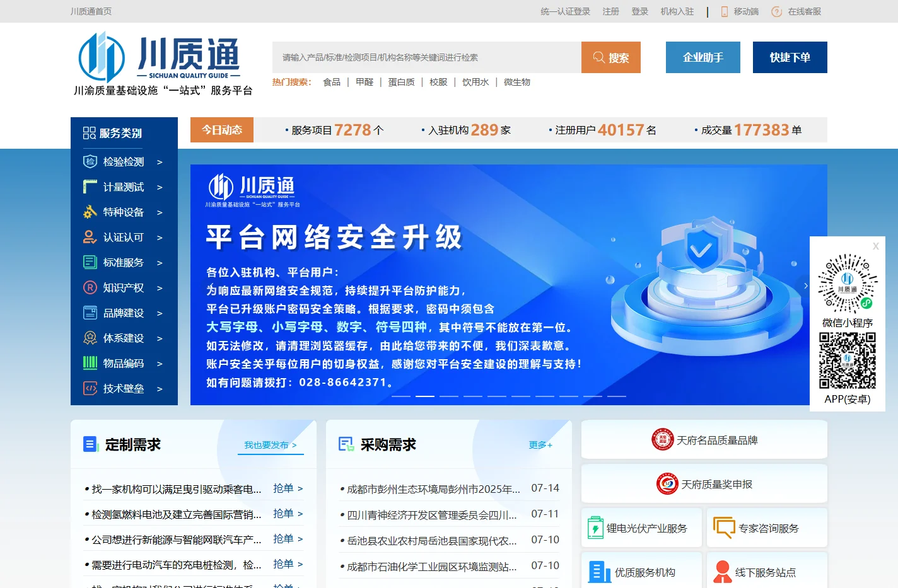Image resolution: width=898 pixels, height=588 pixels.
Task: Click the 线下服务站点 person icon
Action: pos(723,572)
